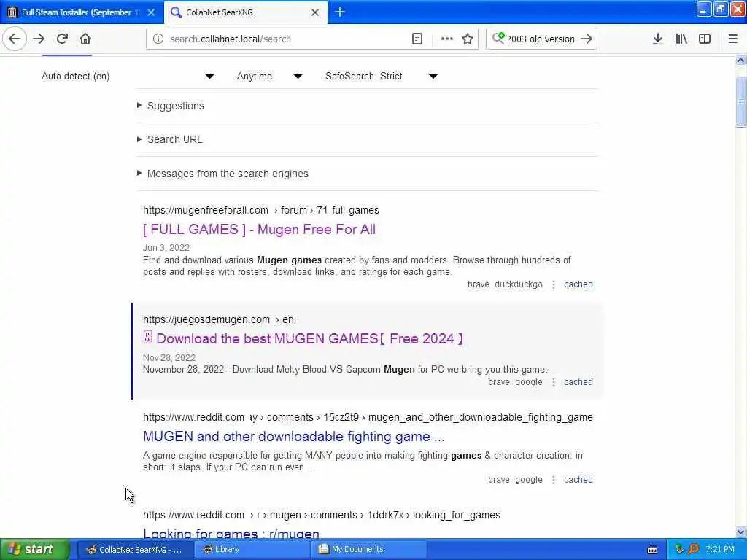This screenshot has width=747, height=560.
Task: Open the Anytime time range dropdown
Action: pos(270,76)
